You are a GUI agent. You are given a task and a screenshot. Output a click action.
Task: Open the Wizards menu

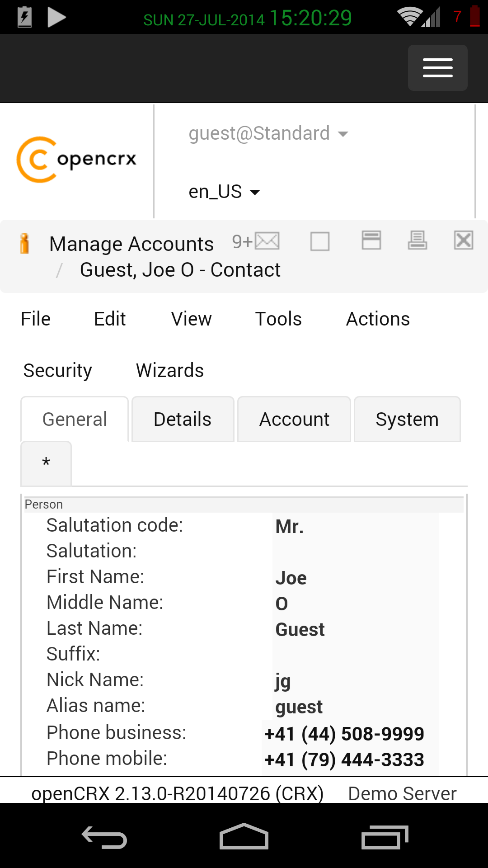point(170,371)
